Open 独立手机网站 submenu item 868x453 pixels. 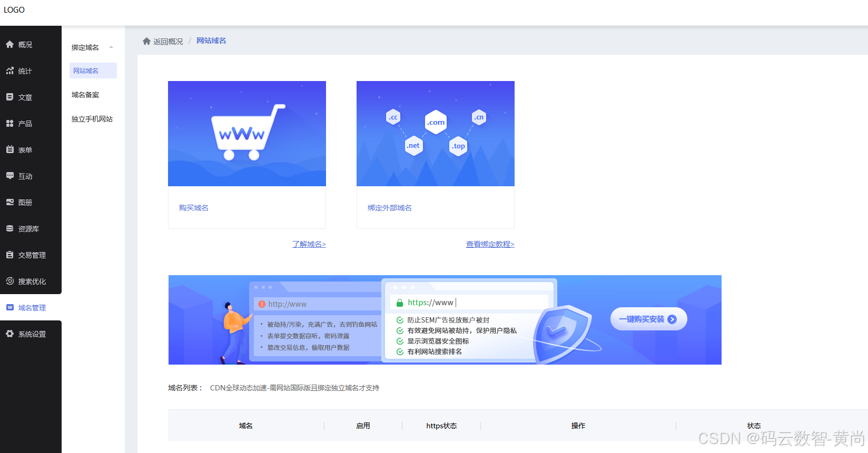[x=92, y=119]
